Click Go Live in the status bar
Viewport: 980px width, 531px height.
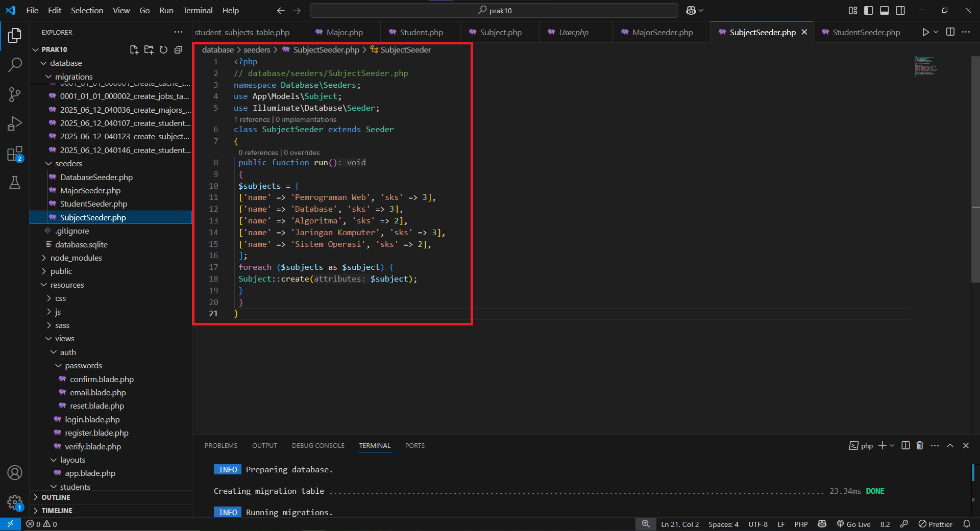coord(853,524)
